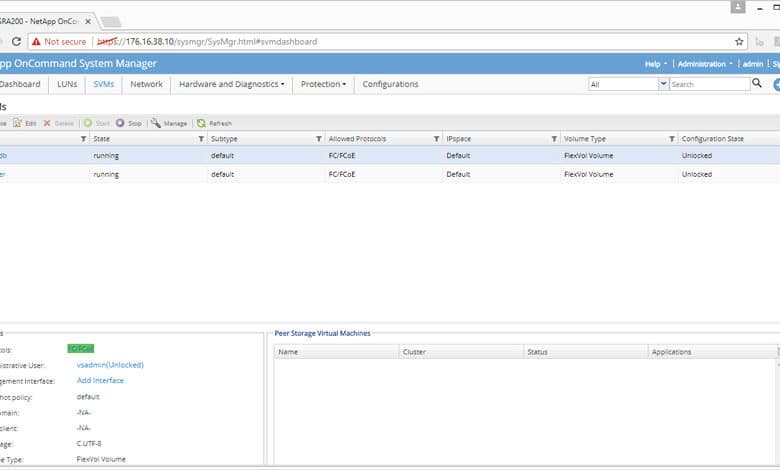The height and width of the screenshot is (470, 780).
Task: Click the Manage wrench icon
Action: coord(156,123)
